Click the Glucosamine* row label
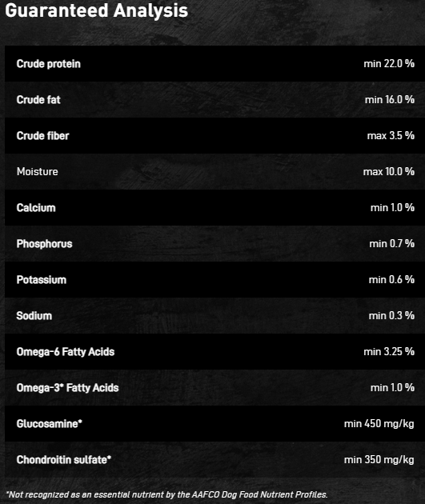The height and width of the screenshot is (504, 425). [50, 424]
